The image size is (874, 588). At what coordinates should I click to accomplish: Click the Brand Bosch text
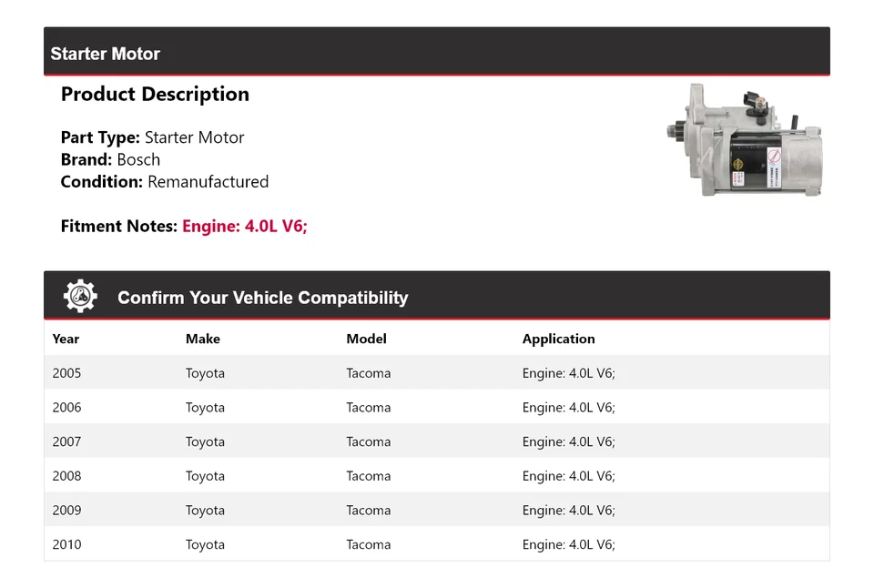[x=109, y=159]
